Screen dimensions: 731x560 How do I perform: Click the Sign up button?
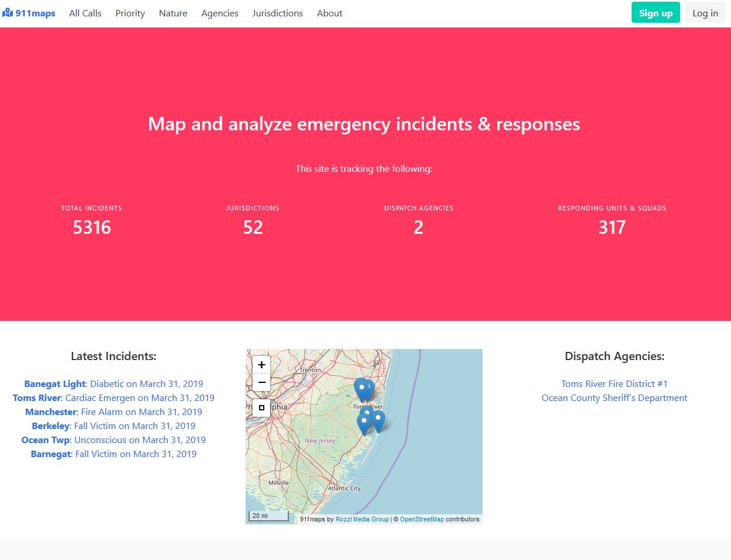point(656,13)
